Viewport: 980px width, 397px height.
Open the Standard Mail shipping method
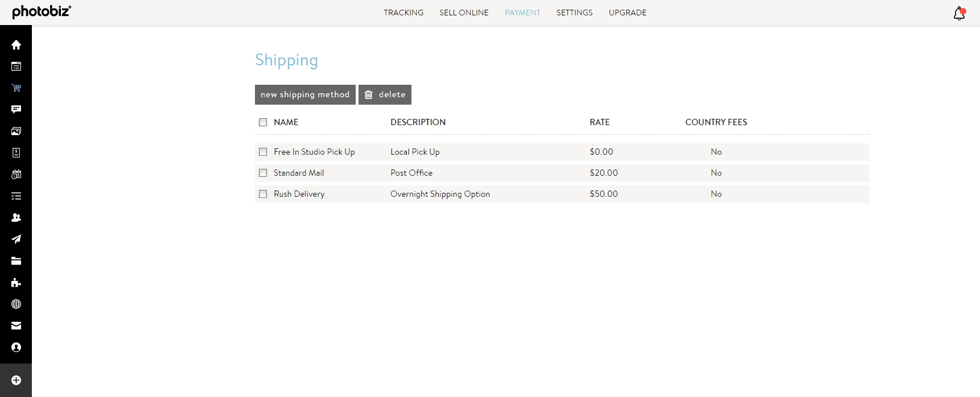coord(299,173)
